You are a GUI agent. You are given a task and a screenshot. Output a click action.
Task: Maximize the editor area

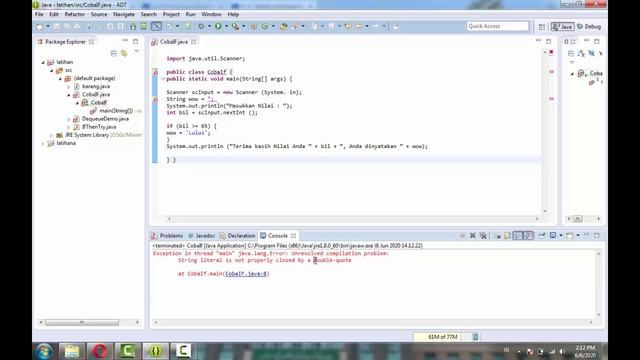tap(549, 41)
